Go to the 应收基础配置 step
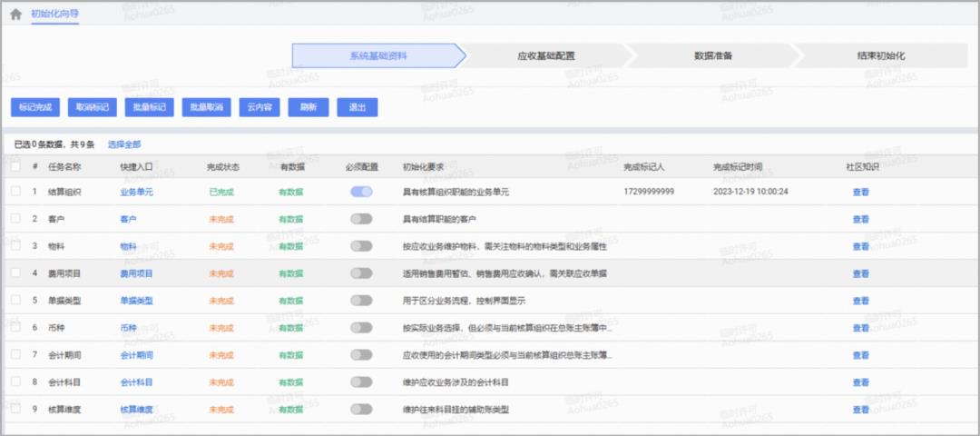The image size is (980, 436). (x=546, y=55)
